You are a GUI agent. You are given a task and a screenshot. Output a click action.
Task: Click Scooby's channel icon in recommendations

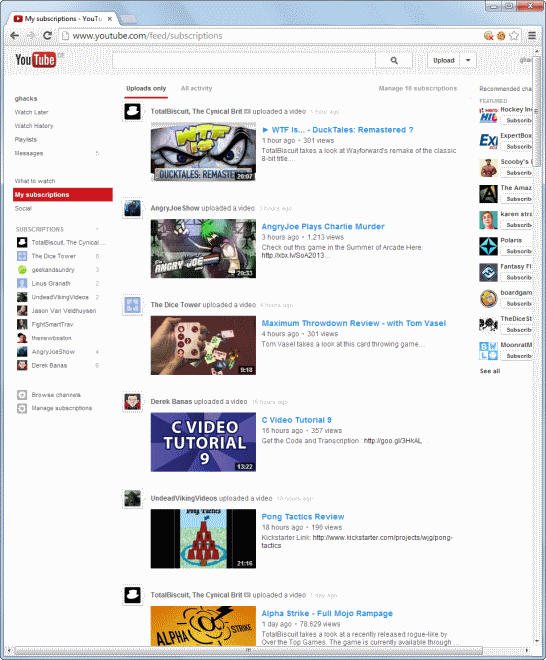tap(488, 168)
